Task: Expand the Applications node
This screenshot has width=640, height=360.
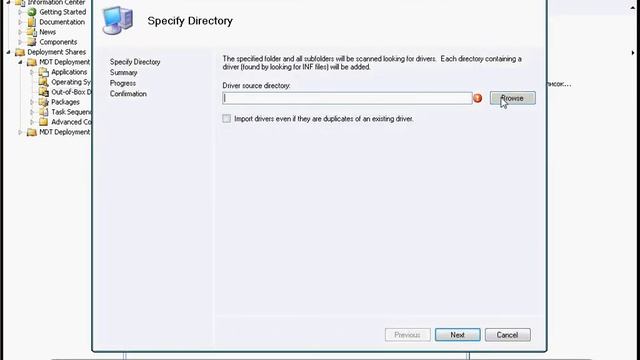Action: (32, 72)
